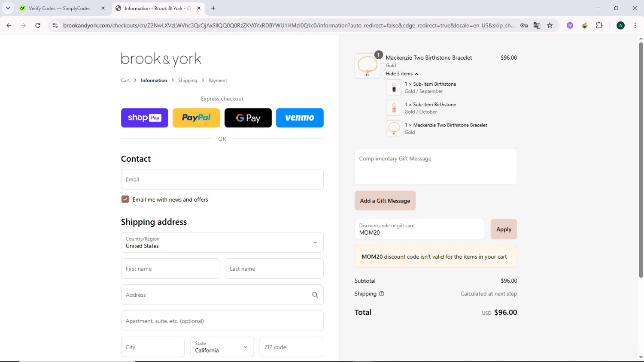Image resolution: width=644 pixels, height=362 pixels.
Task: Click the ZIP code field
Action: 291,347
